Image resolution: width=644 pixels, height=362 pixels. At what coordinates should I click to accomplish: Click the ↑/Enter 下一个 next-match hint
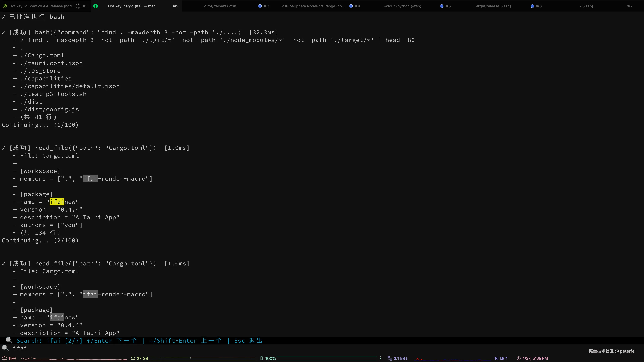pyautogui.click(x=112, y=341)
